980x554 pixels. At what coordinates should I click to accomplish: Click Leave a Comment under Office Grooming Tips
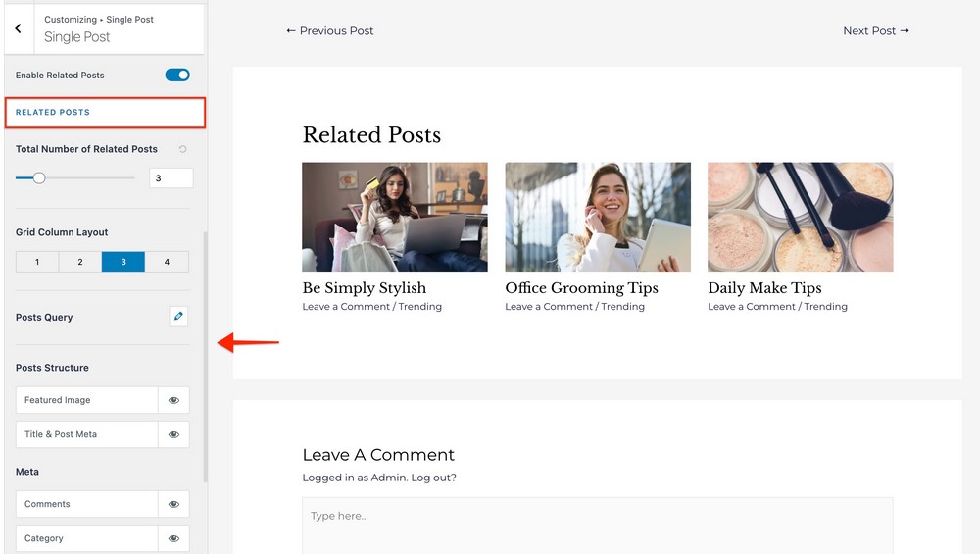pos(549,306)
